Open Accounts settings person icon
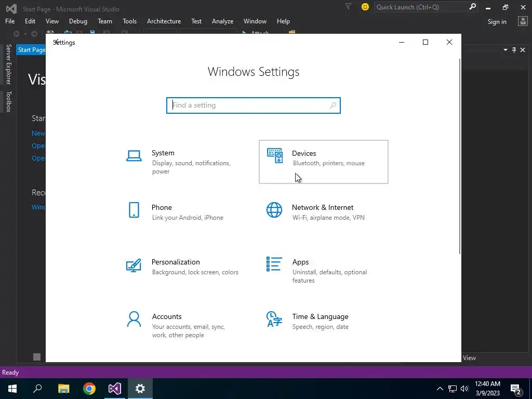532x399 pixels. pos(134,320)
